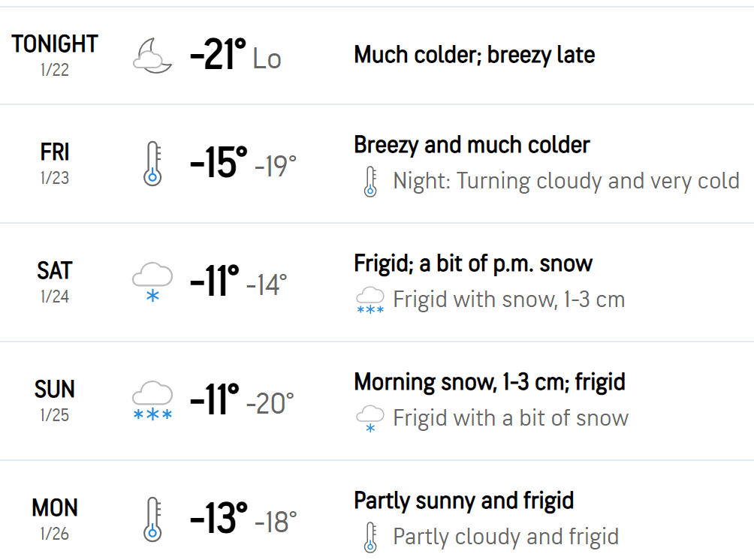754x560 pixels.
Task: Open the MON 1/26 day label
Action: click(55, 518)
